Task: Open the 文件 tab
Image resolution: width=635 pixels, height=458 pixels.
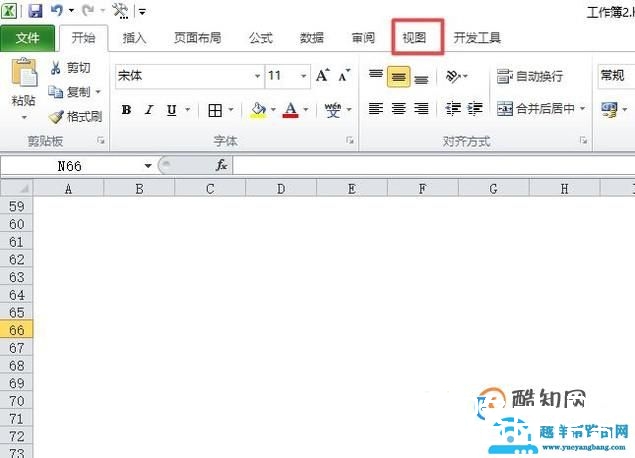Action: (28, 38)
